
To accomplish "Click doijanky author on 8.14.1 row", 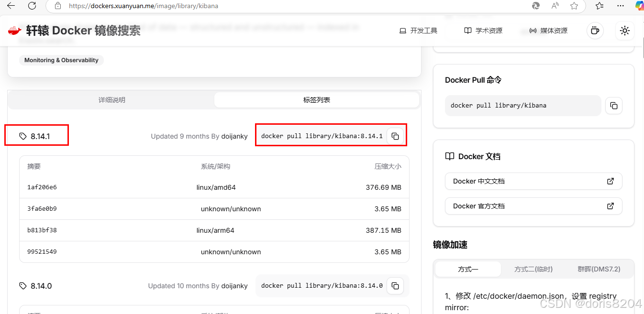I will coord(234,136).
